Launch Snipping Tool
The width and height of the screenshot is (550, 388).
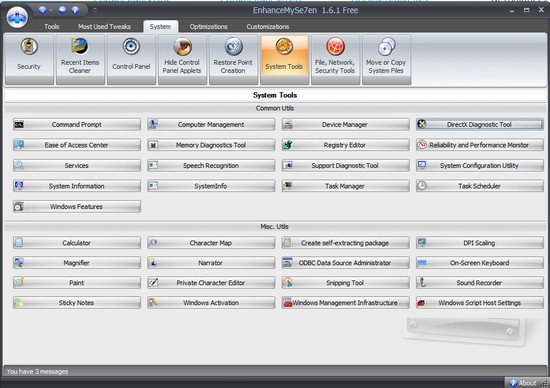346,283
